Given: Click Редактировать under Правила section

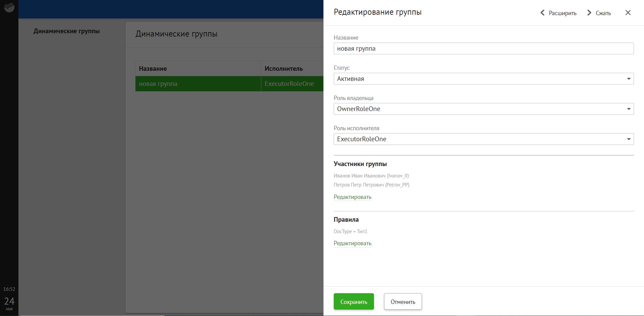Looking at the screenshot, I should [352, 243].
